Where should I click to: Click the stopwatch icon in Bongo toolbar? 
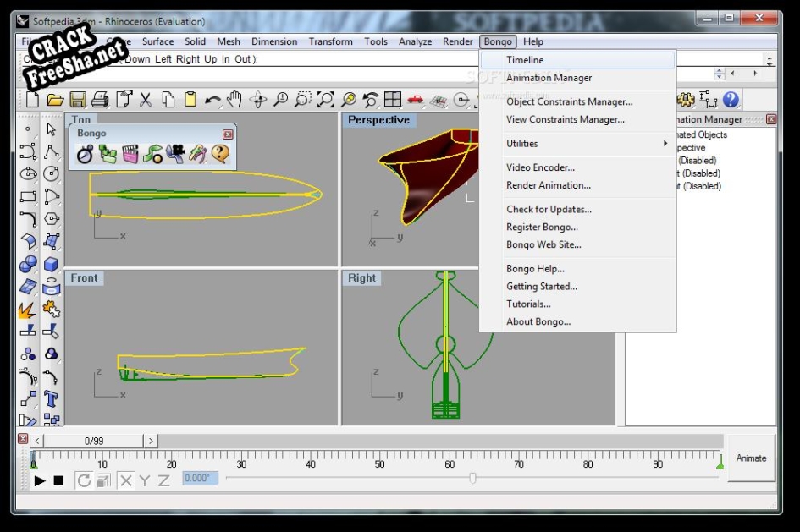86,154
